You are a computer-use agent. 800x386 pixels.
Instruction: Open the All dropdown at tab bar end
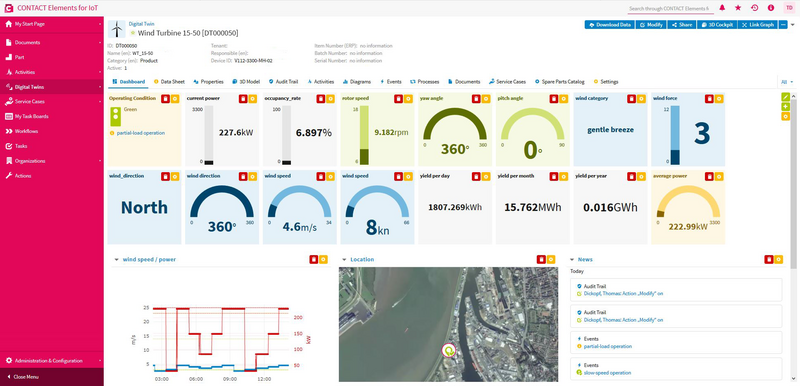click(x=786, y=82)
